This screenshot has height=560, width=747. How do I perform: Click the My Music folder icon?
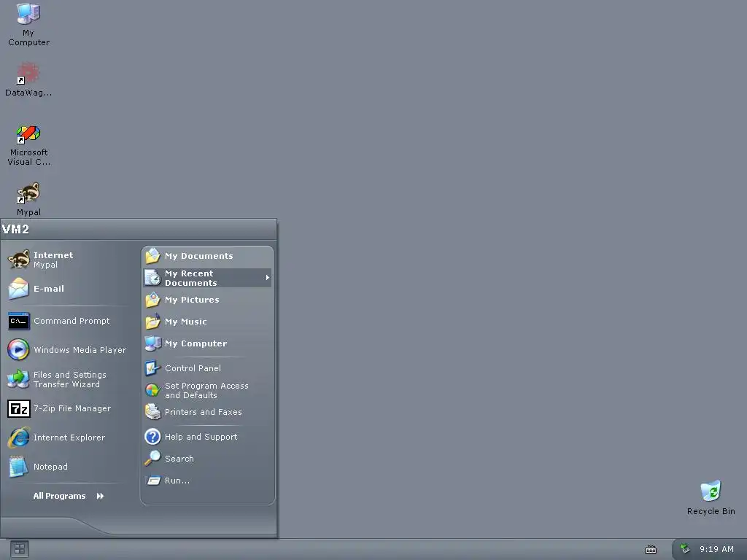[152, 322]
